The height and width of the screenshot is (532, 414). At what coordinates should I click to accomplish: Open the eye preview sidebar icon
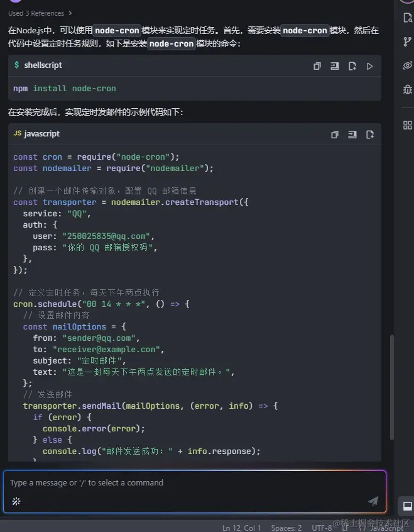point(407,65)
